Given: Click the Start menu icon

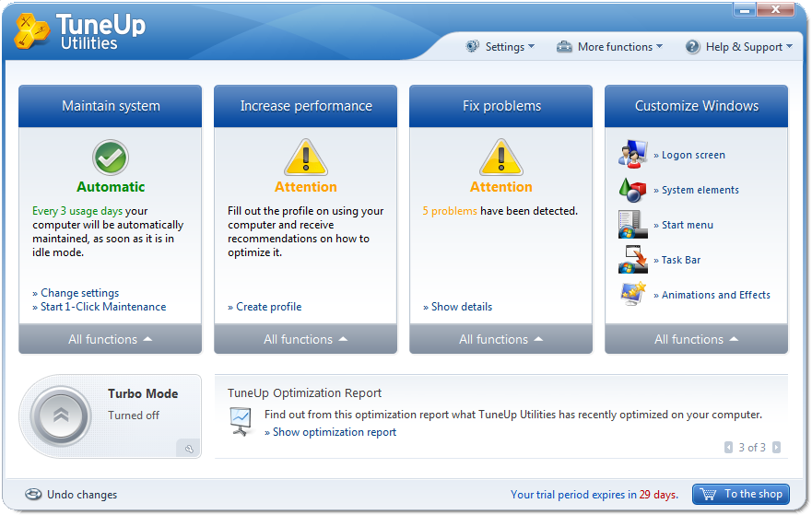Looking at the screenshot, I should [632, 225].
